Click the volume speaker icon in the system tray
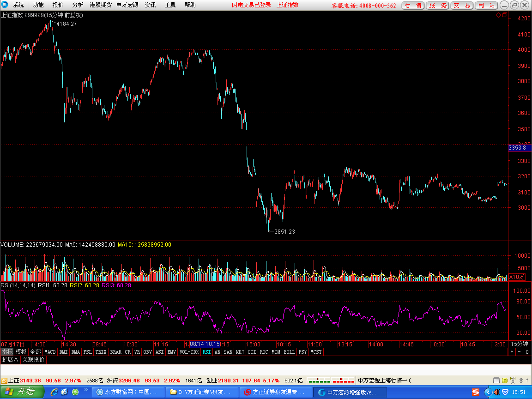532x399 pixels. click(496, 392)
